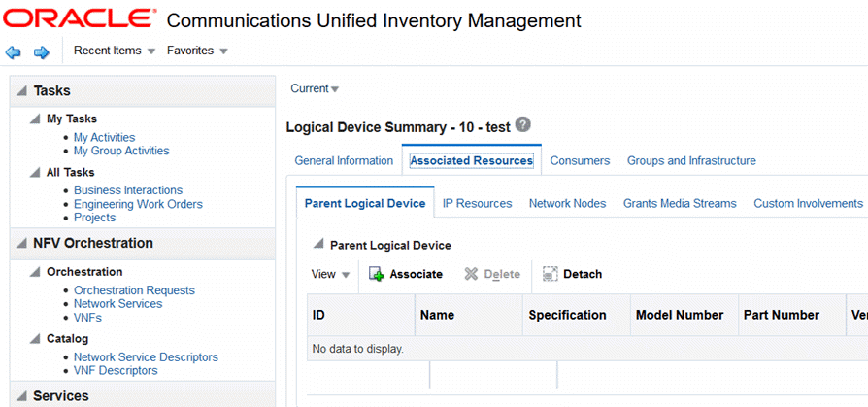This screenshot has width=868, height=407.
Task: Go back with the blue left arrow
Action: coord(13,52)
